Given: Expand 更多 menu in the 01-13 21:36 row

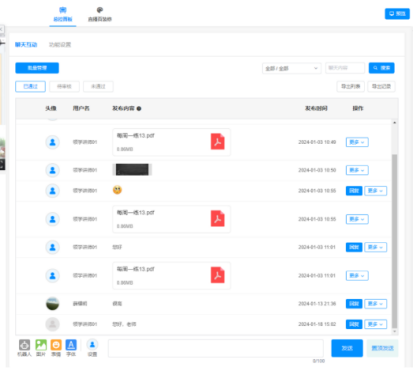Looking at the screenshot, I should pos(376,304).
